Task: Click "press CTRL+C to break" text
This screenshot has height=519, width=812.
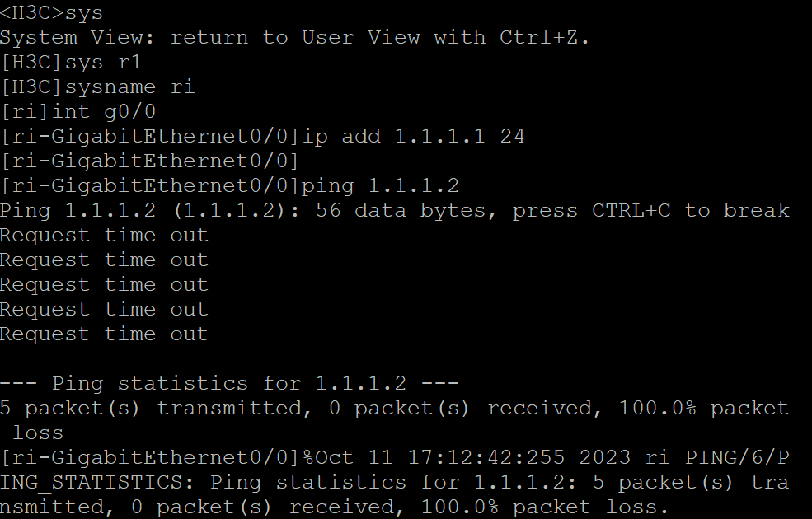Action: pyautogui.click(x=650, y=211)
